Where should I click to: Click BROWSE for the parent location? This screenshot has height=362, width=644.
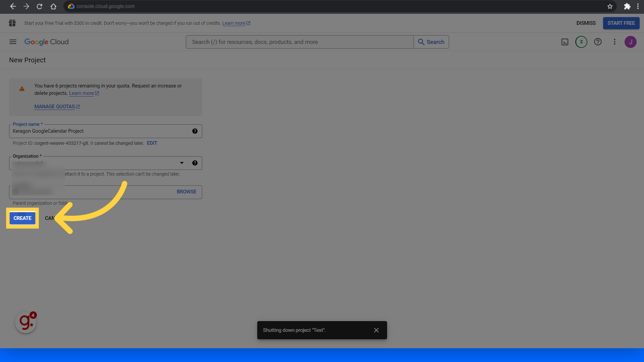[x=186, y=192]
